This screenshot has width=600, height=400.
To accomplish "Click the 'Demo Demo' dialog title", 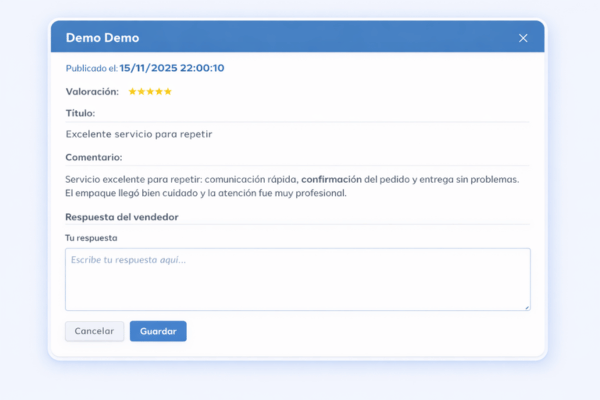I will click(103, 38).
